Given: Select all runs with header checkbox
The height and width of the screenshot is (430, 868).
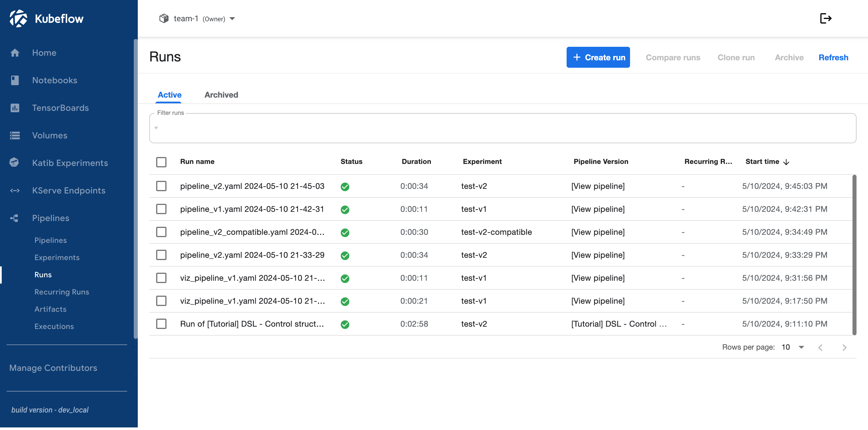Looking at the screenshot, I should click(161, 162).
